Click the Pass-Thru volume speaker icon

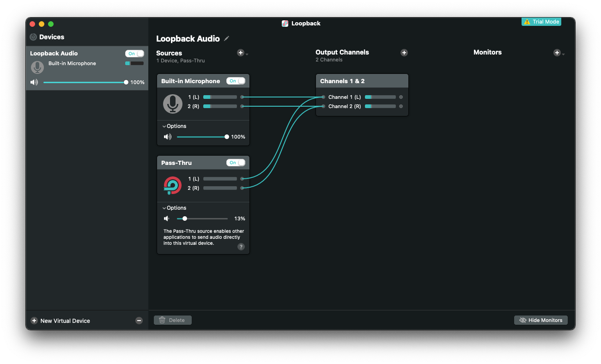pyautogui.click(x=167, y=218)
